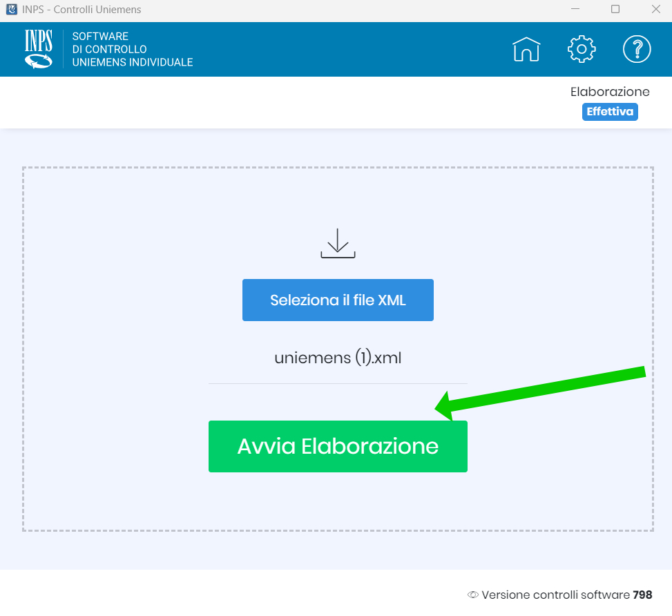Select the uniemens (1).xml filename text

tap(338, 358)
